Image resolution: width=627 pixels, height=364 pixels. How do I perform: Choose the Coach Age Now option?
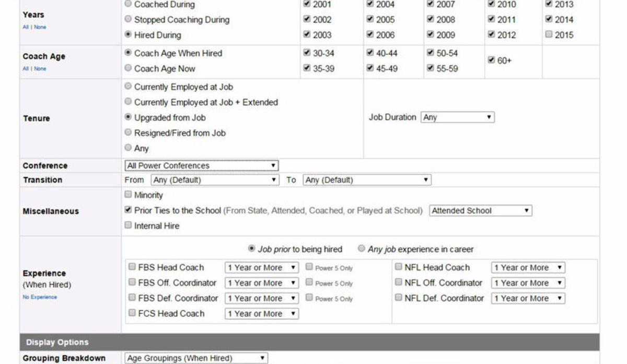tap(128, 68)
